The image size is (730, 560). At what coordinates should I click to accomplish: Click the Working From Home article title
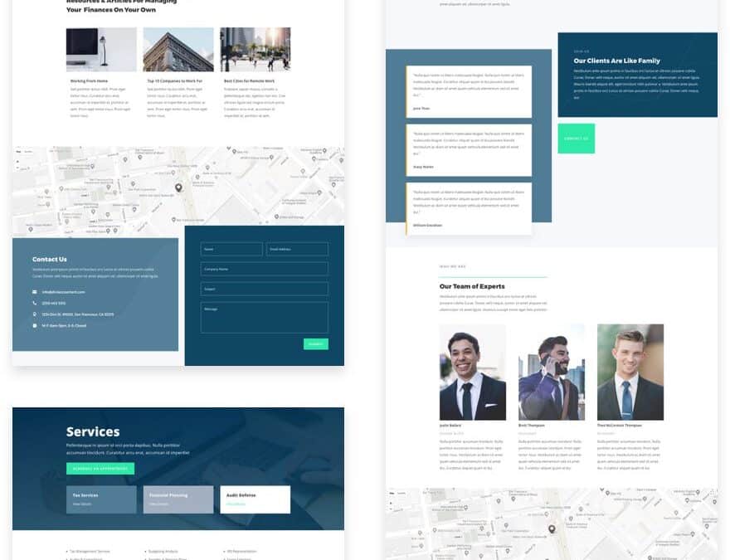pos(89,81)
